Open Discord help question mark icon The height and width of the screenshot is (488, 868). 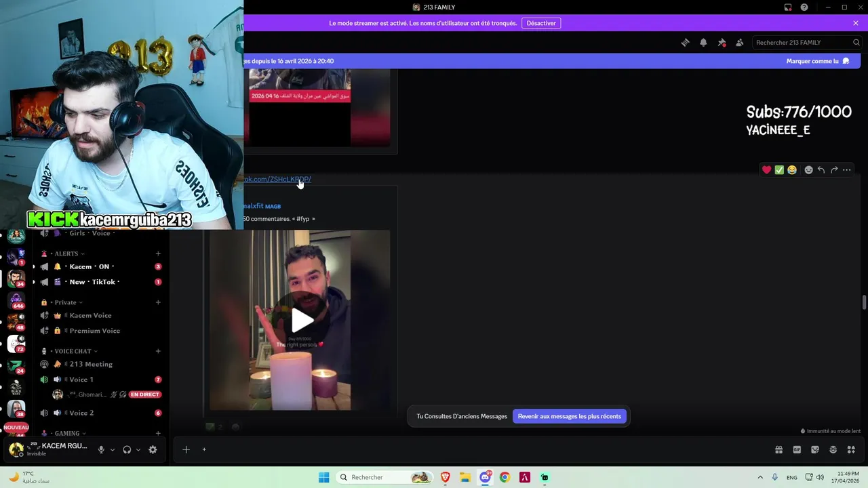(x=804, y=7)
